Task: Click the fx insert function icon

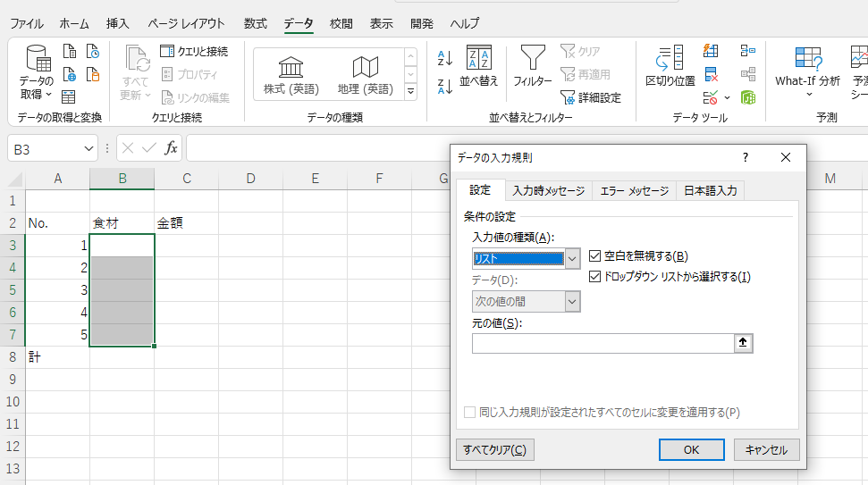Action: tap(171, 148)
